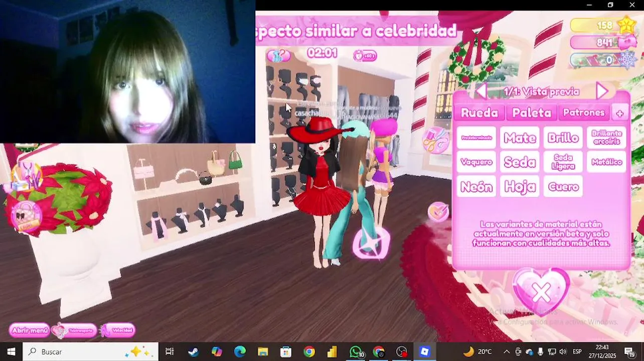This screenshot has width=644, height=361.
Task: Open the volume speaker tray icon
Action: click(x=563, y=351)
